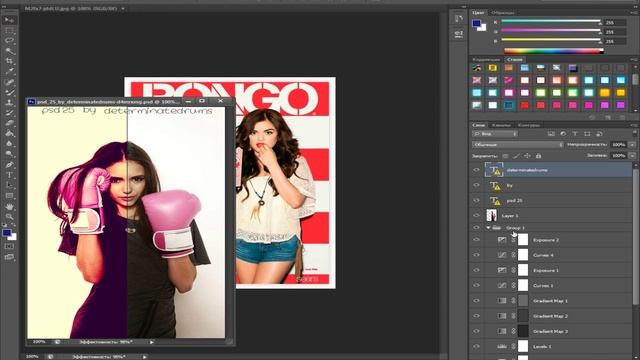Select the Dodge tool
Screen dimensions: 640x360
pos(9,154)
